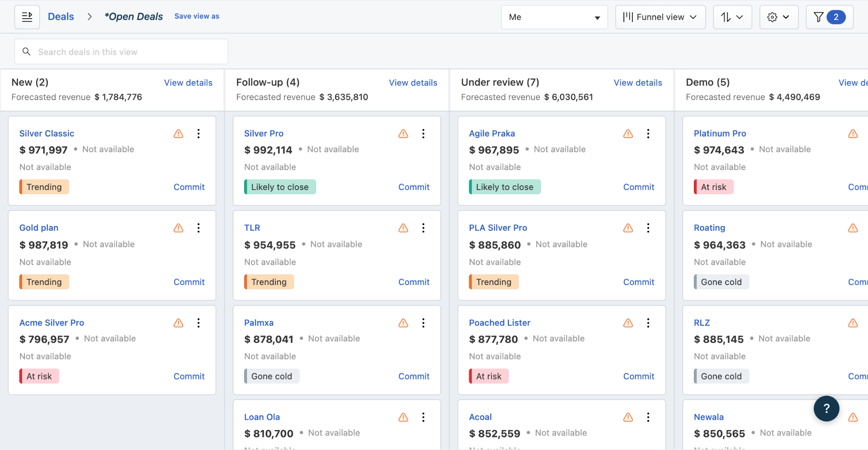
Task: Open the Silver Classic deal
Action: point(47,134)
